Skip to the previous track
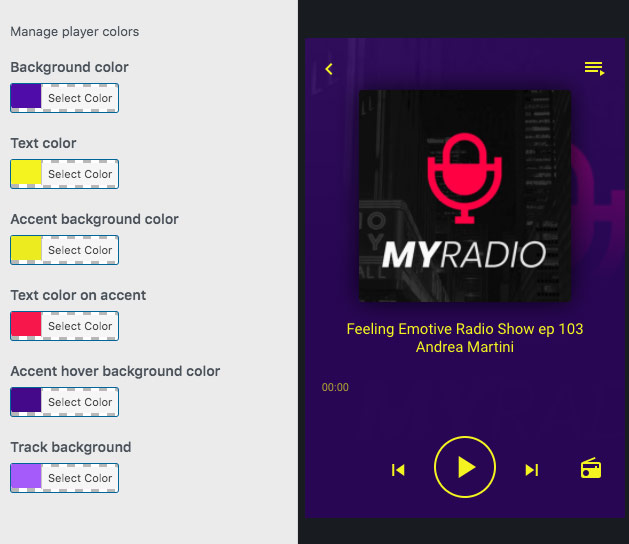629x544 pixels. coord(398,470)
